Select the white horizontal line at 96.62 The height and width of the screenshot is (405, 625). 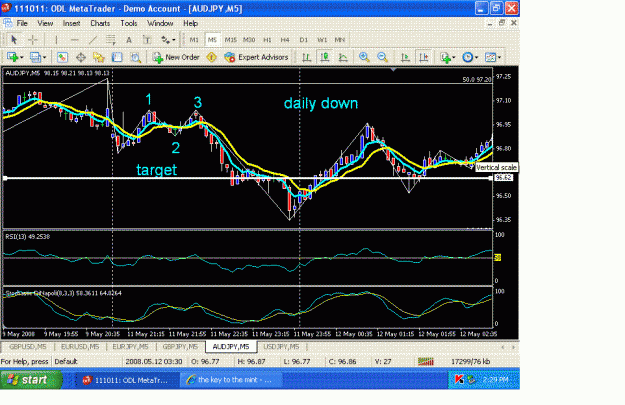(x=247, y=178)
